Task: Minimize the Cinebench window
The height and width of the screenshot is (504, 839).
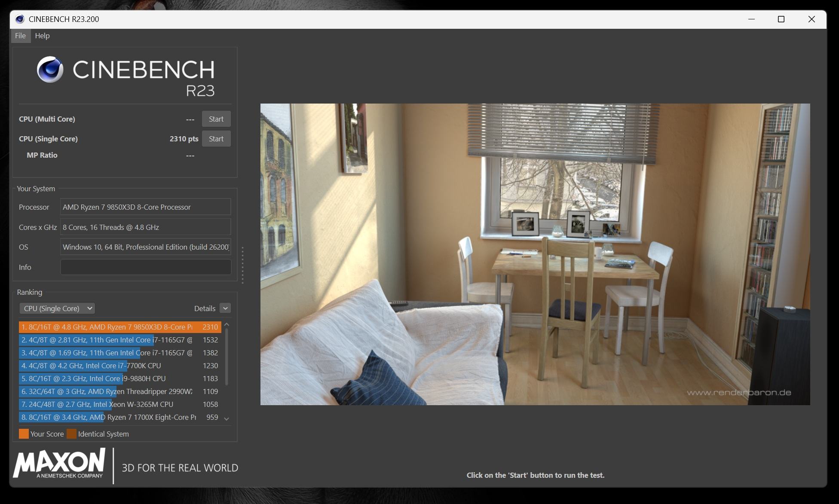Action: (x=751, y=19)
